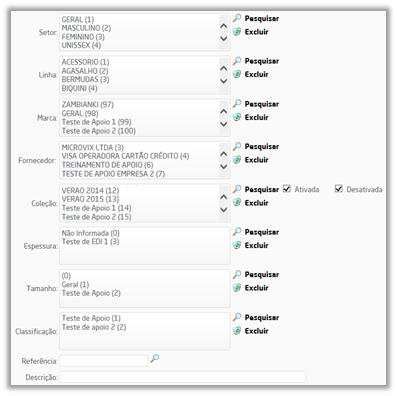Click the magnifier icon for Marca
The image size is (397, 396).
[x=237, y=104]
